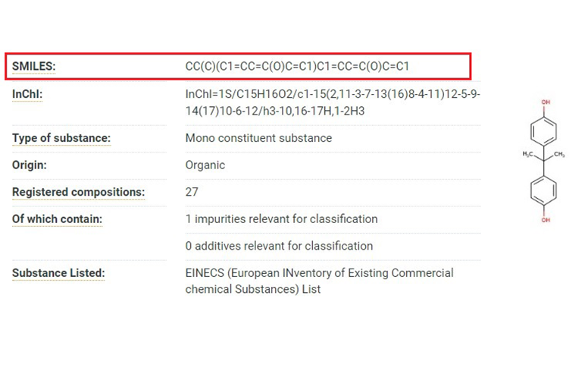
Task: Click the Substance Listed label
Action: click(x=58, y=273)
